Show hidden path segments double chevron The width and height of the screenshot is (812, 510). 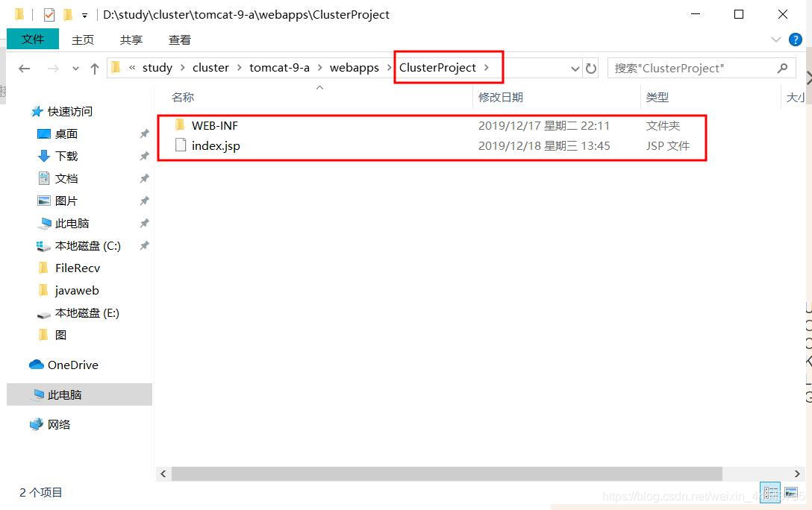click(x=132, y=68)
